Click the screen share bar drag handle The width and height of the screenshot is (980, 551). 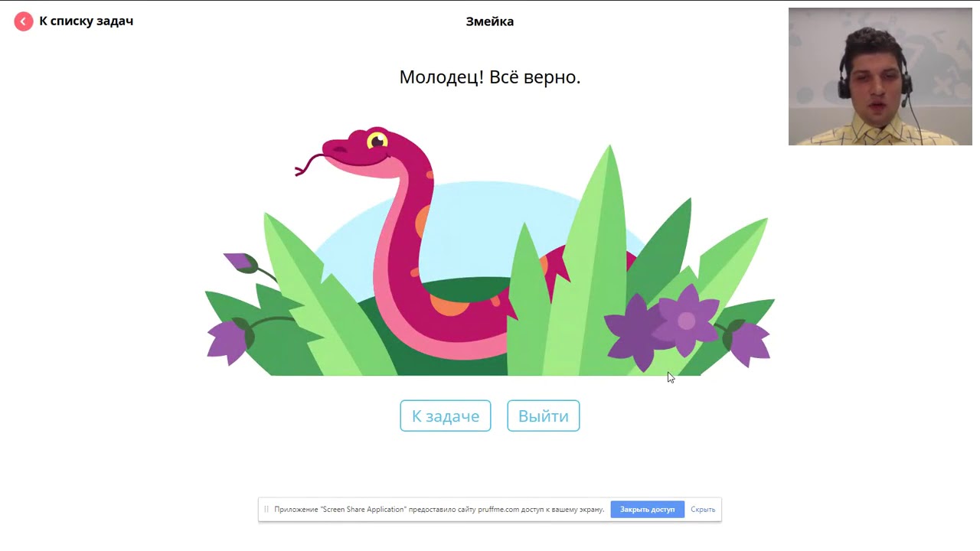point(266,509)
